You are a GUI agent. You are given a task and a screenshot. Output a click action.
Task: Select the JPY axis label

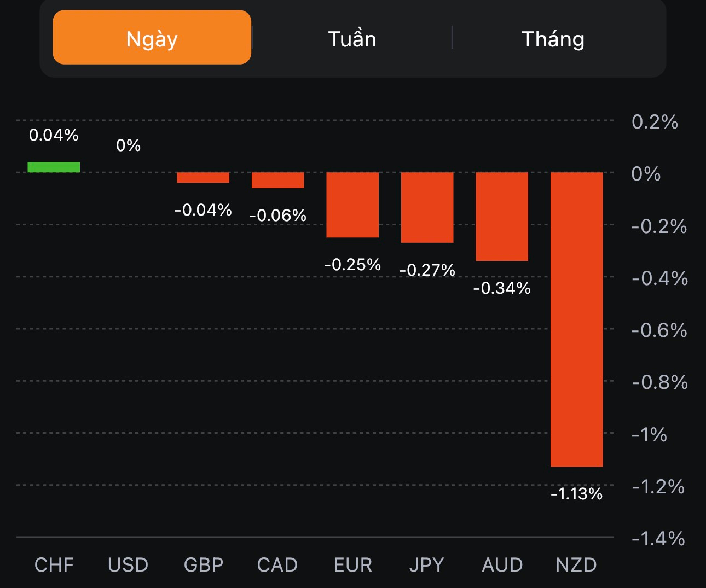[427, 564]
